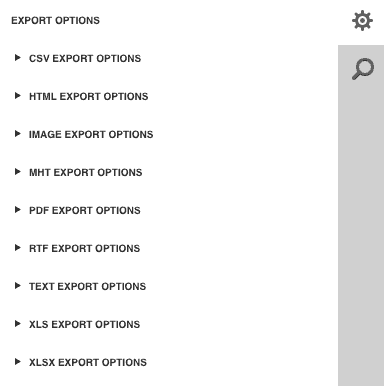Select the XLS EXPORT OPTIONS label
The width and height of the screenshot is (384, 386).
[85, 324]
